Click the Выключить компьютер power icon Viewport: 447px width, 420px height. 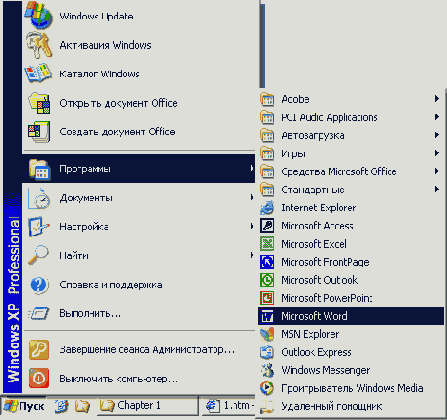pos(39,378)
